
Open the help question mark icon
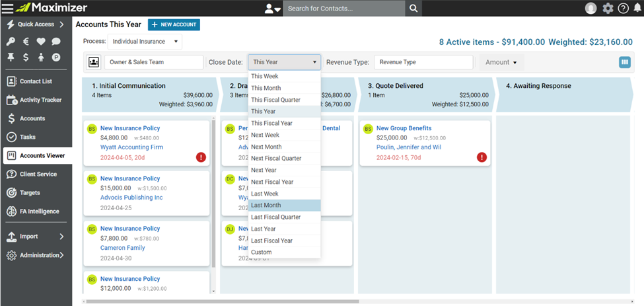coord(623,8)
